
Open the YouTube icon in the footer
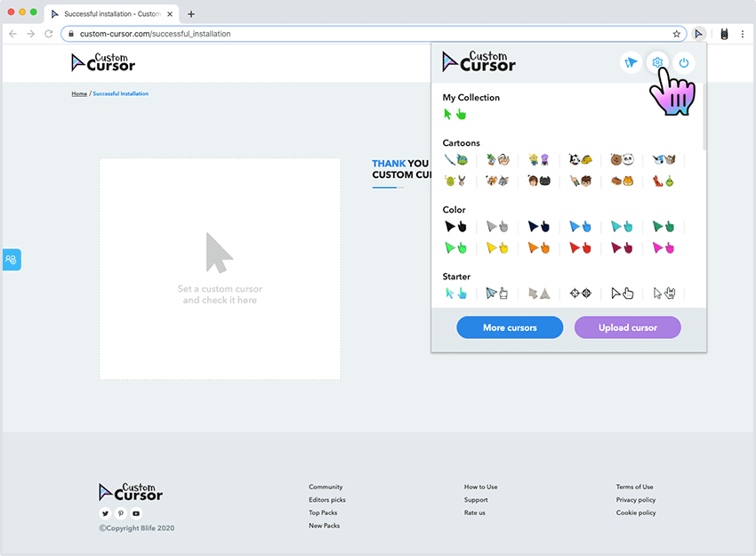tap(135, 513)
